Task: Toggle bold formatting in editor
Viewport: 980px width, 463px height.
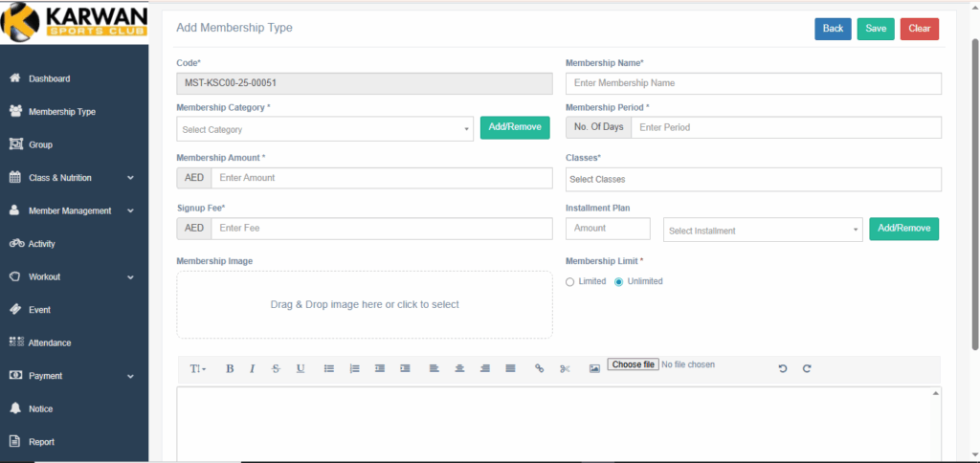Action: [x=230, y=368]
